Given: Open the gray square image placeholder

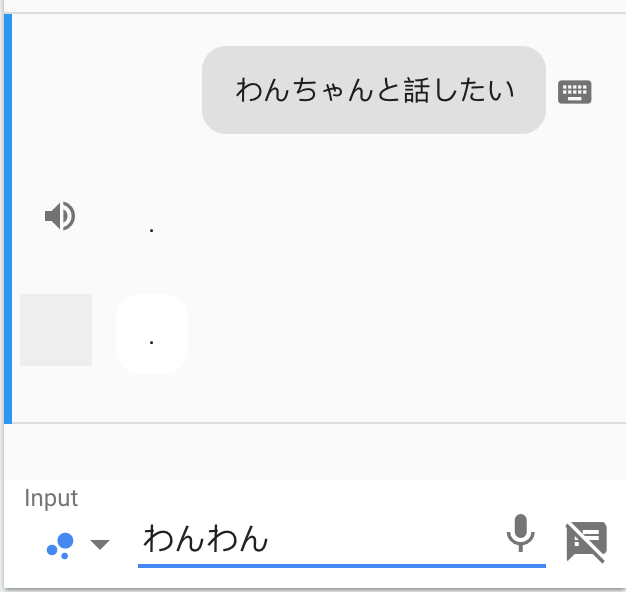Looking at the screenshot, I should tap(56, 330).
